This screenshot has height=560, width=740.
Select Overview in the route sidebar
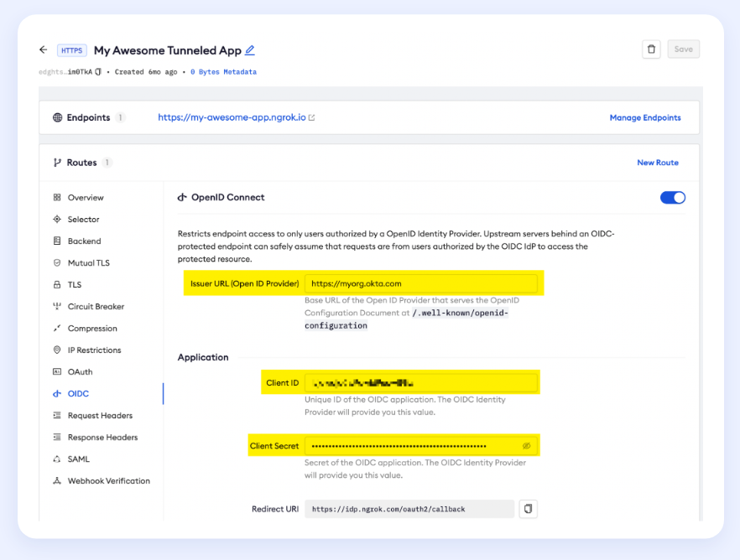pos(86,198)
